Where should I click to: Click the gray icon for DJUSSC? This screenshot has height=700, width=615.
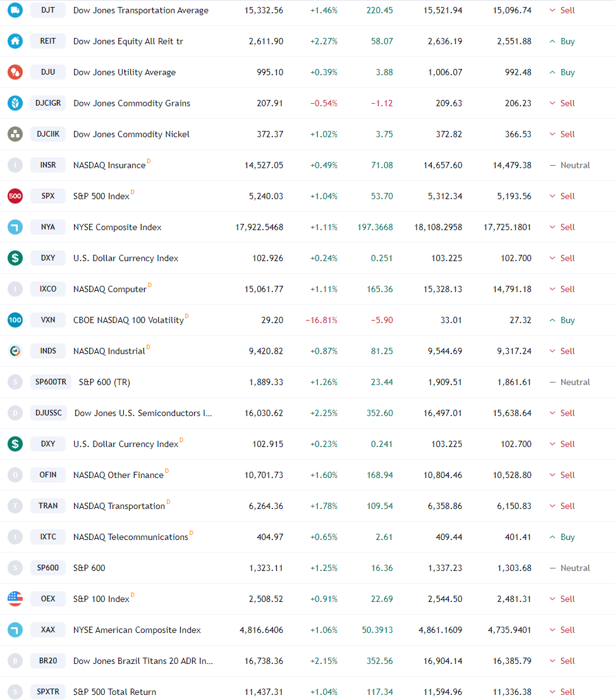tap(15, 413)
